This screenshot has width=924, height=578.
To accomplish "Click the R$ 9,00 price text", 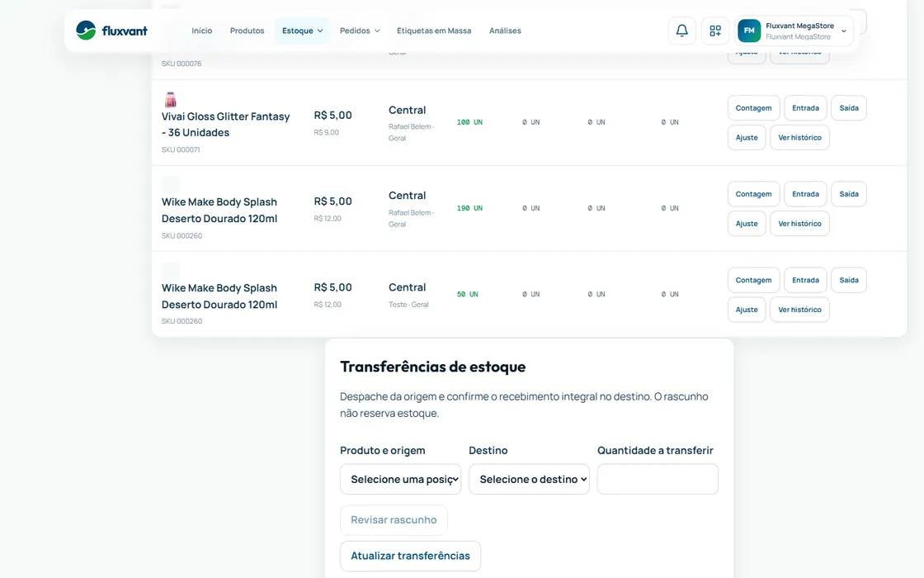I will [x=327, y=133].
